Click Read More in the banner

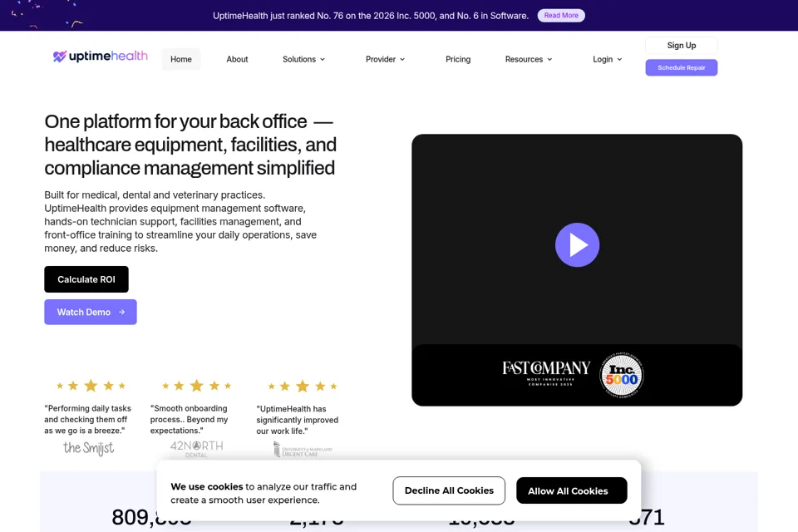561,15
